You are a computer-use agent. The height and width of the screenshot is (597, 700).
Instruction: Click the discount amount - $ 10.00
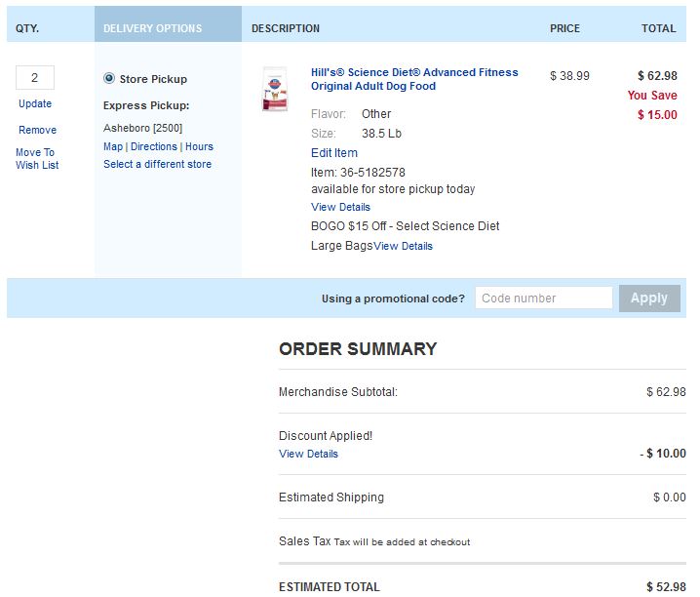tap(663, 454)
